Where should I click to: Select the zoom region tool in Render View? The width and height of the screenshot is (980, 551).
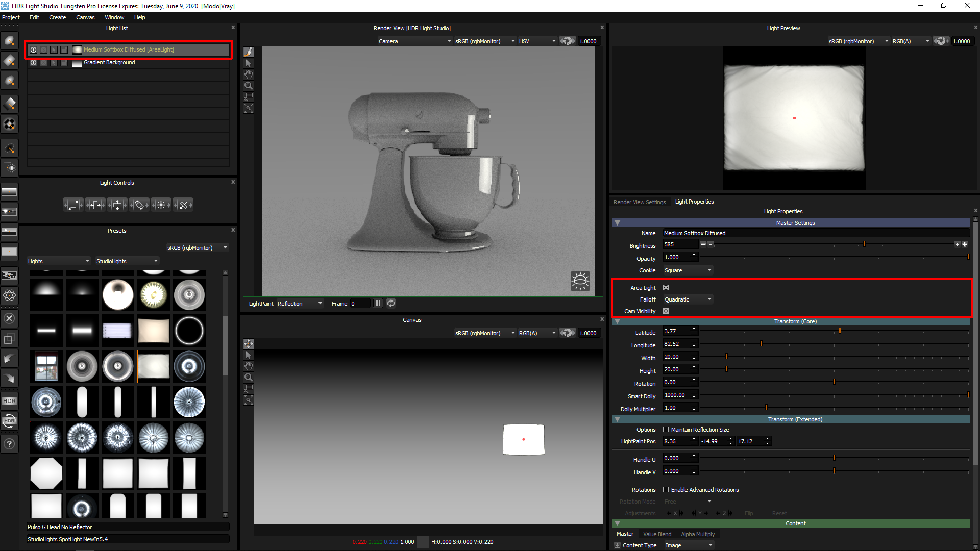coord(249,97)
